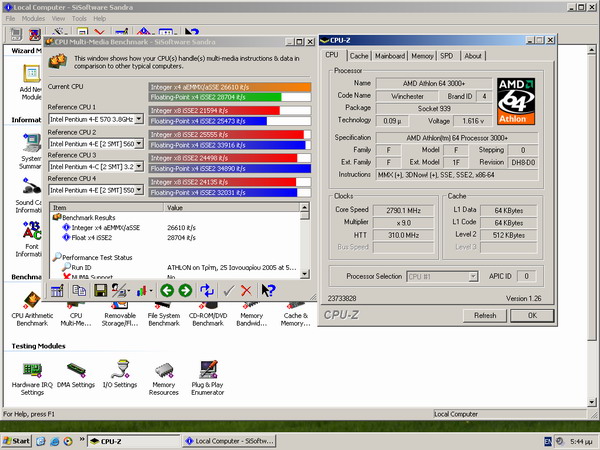Click the grey checkmark OK icon

click(228, 291)
